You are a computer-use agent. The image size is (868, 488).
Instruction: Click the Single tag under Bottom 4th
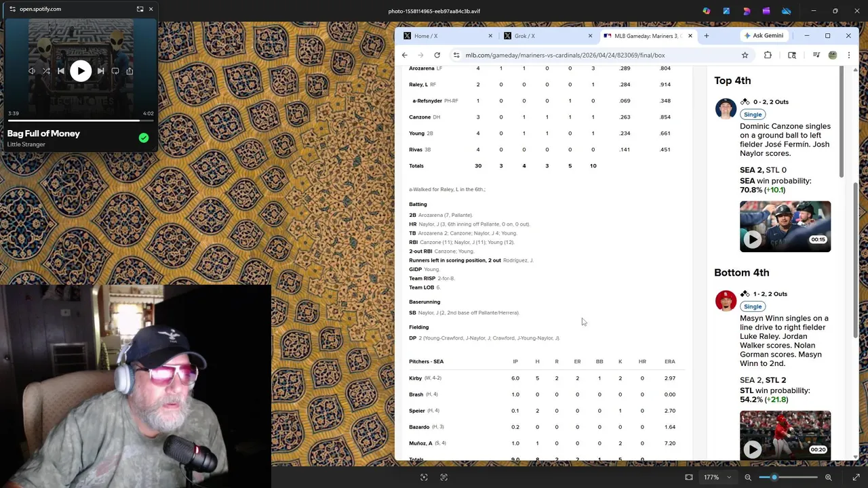pyautogui.click(x=753, y=306)
